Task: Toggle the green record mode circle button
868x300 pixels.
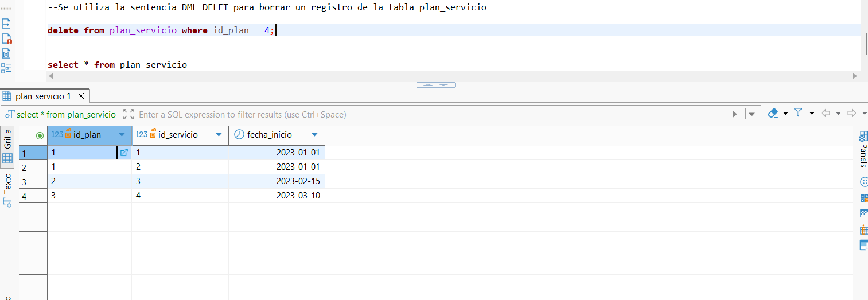Action: [x=40, y=135]
